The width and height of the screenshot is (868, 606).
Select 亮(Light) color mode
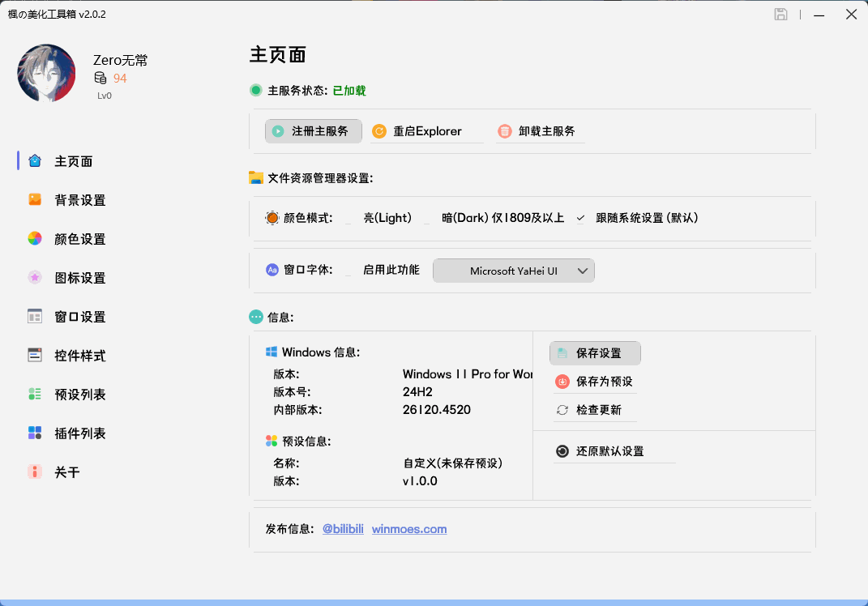pos(349,219)
